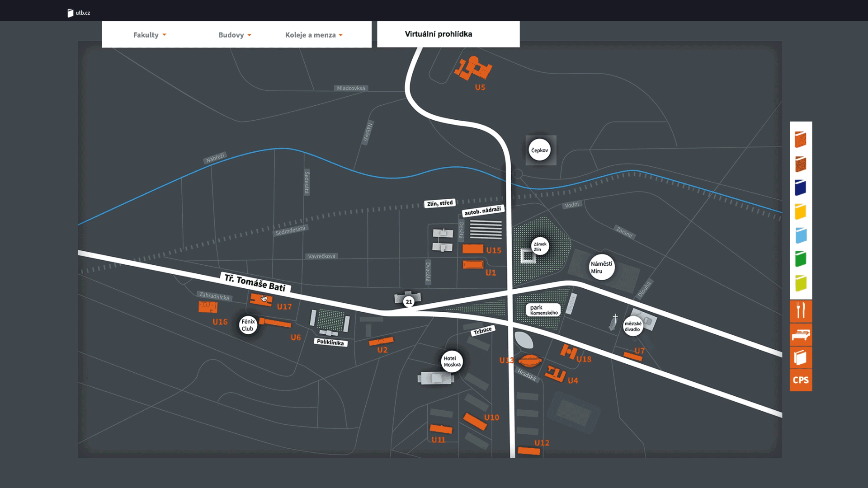Show dormitories with the bed icon
The width and height of the screenshot is (868, 488).
pos(801,335)
